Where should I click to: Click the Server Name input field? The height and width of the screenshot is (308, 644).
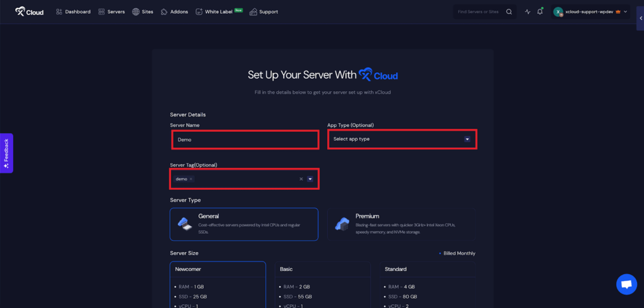pos(245,140)
